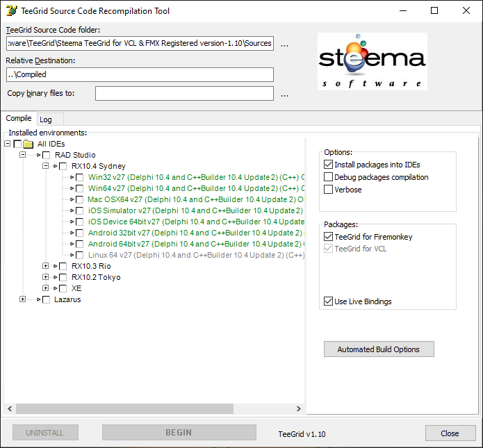Screen dimensions: 483x448
Task: Expand the RX10.3 Rio node
Action: coord(45,266)
